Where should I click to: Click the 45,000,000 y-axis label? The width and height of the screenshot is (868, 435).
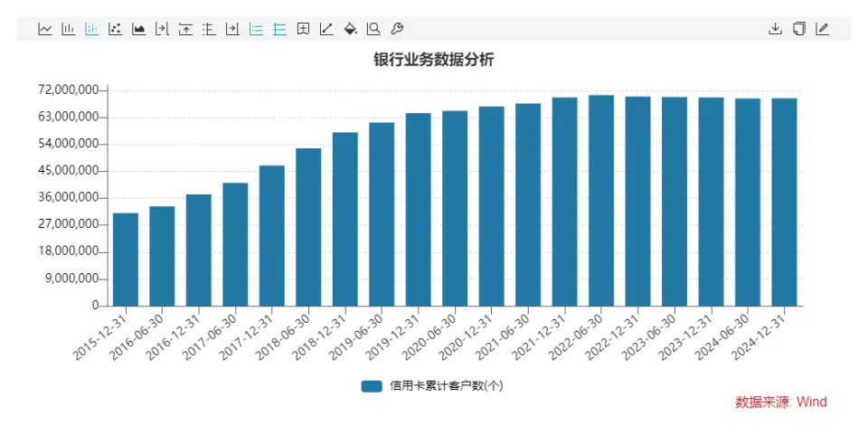pyautogui.click(x=68, y=170)
